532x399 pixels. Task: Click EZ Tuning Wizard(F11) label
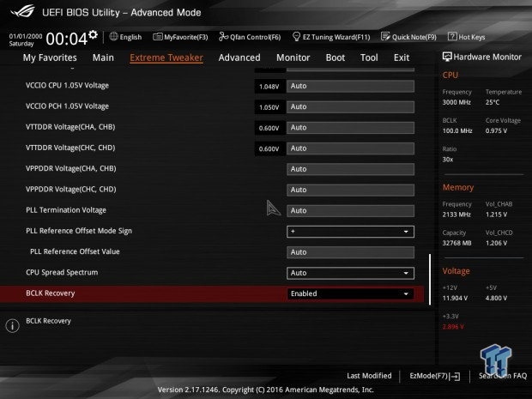point(336,37)
